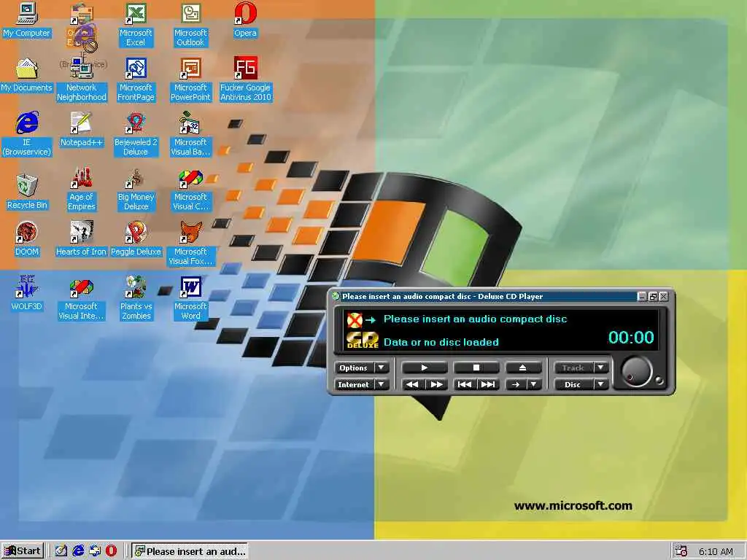
Task: Click the 'Please insert an aud...' taskbar button
Action: (190, 551)
